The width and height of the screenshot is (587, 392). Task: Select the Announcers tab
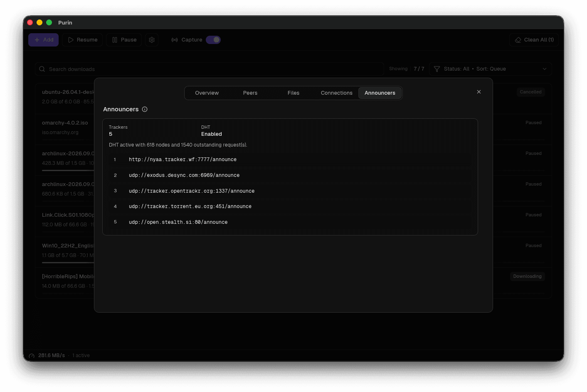[x=380, y=93]
